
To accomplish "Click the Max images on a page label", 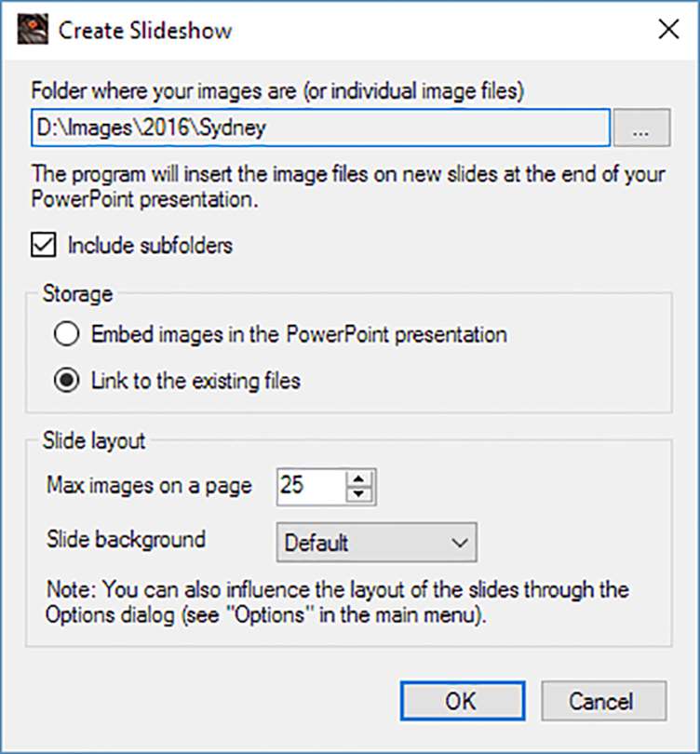I will point(149,486).
